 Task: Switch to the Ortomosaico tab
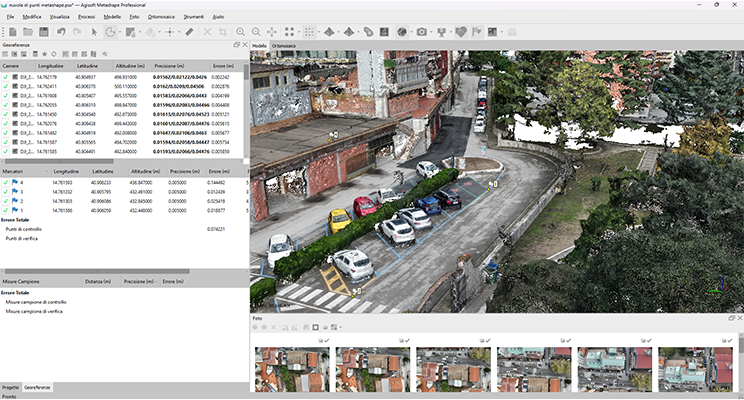point(284,46)
